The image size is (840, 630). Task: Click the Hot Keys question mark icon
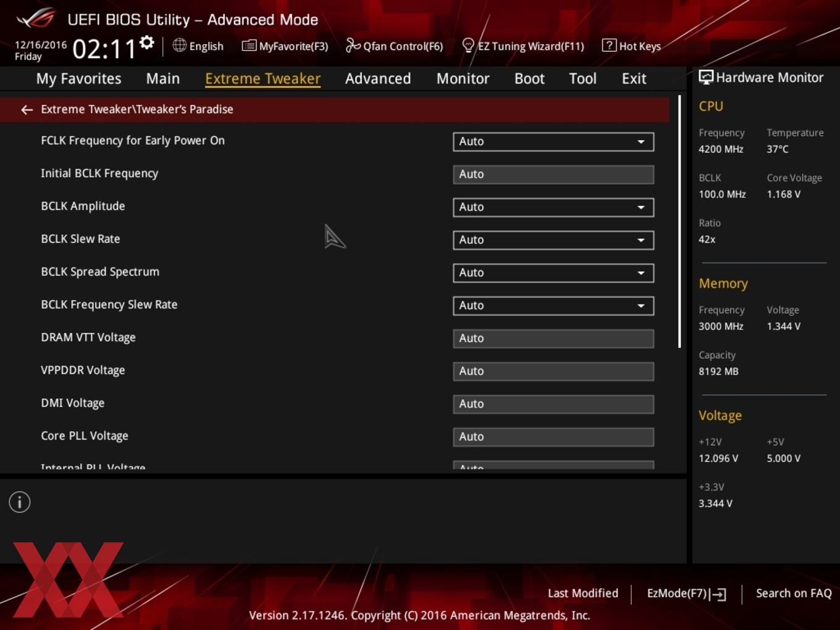(x=609, y=45)
